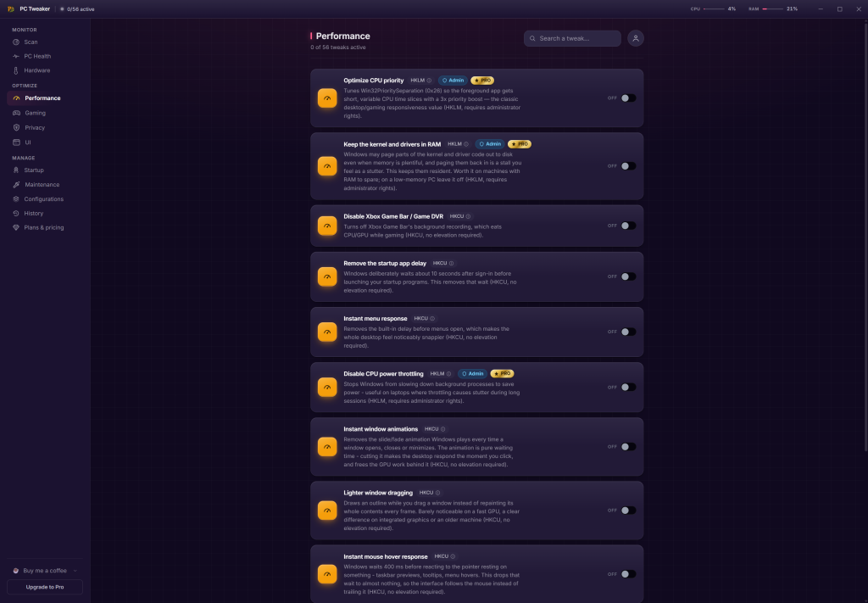Select History in the sidebar

click(x=46, y=213)
